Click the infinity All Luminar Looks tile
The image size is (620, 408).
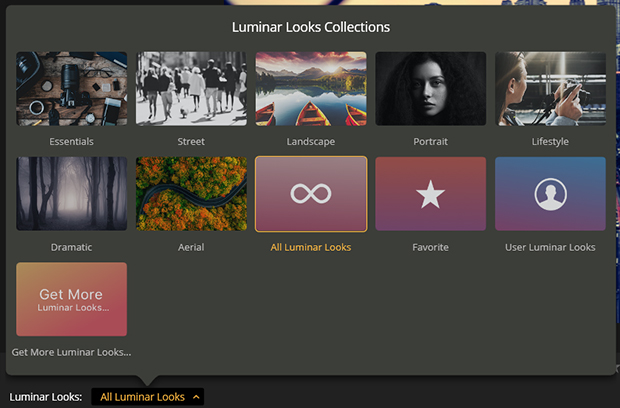click(311, 194)
